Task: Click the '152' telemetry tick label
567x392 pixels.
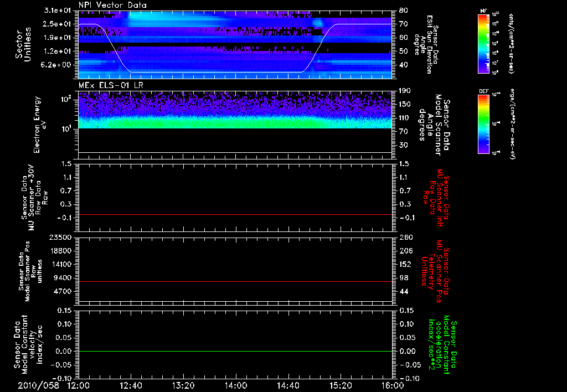Action: [406, 264]
